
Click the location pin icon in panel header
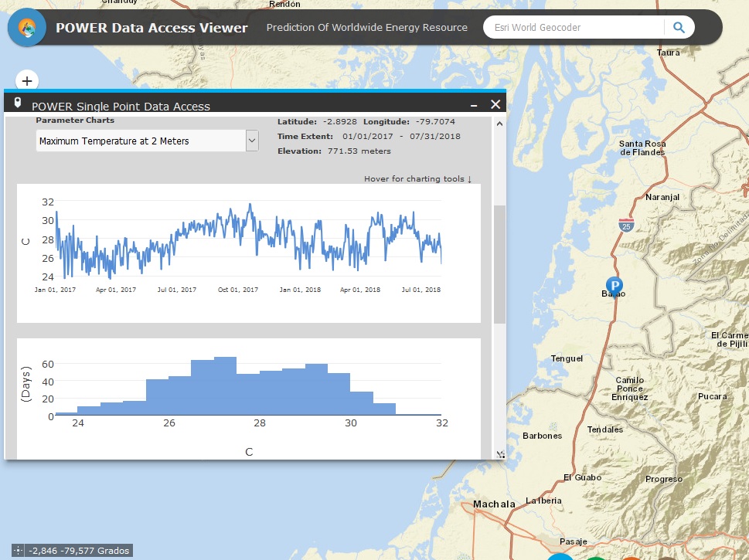coord(18,103)
